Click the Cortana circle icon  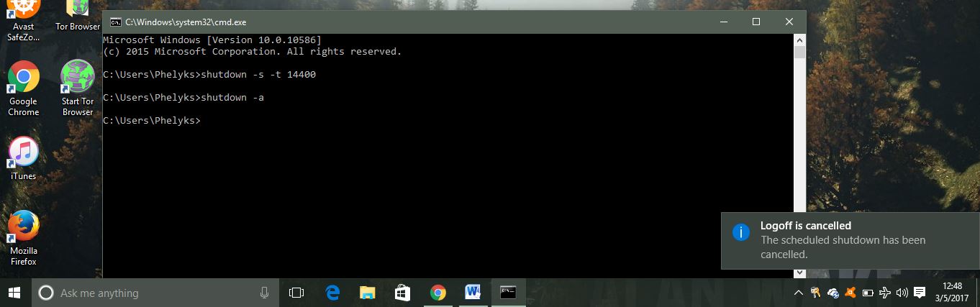pyautogui.click(x=45, y=293)
